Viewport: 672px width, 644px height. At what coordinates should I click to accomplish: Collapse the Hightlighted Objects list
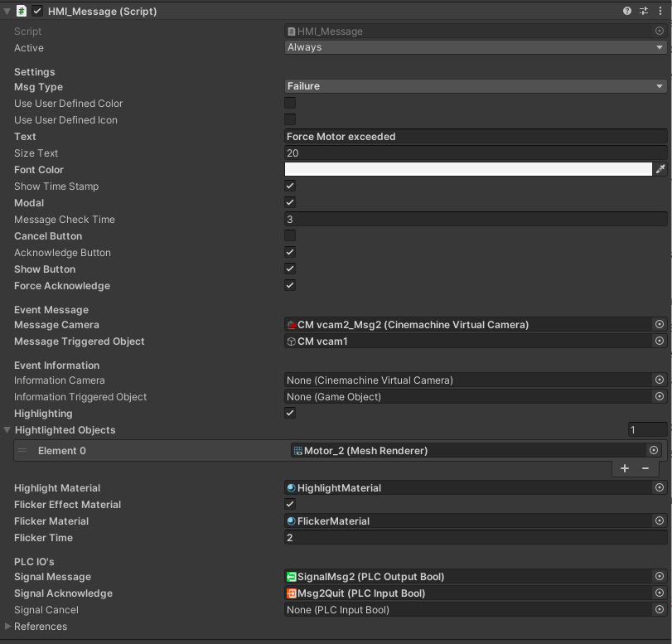[x=8, y=430]
